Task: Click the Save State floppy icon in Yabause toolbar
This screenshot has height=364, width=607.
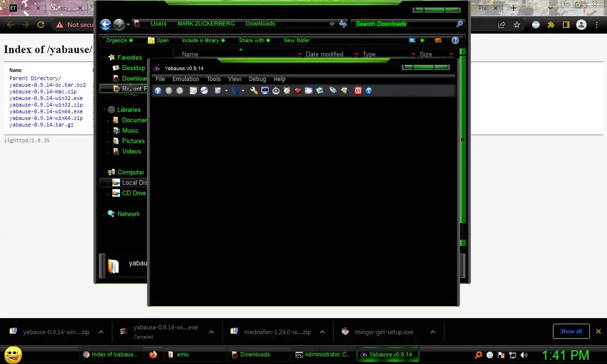Action: click(x=218, y=91)
